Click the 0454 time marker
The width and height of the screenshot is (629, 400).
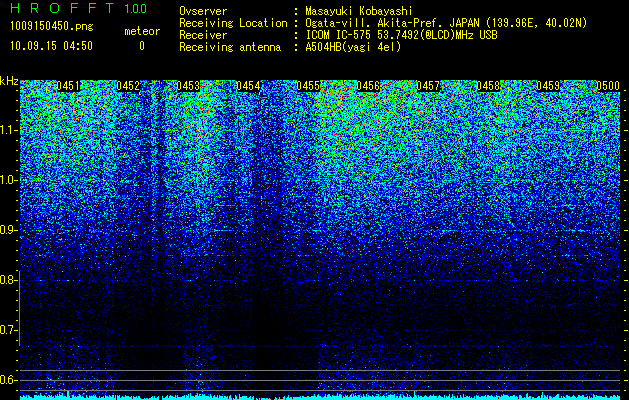point(248,86)
